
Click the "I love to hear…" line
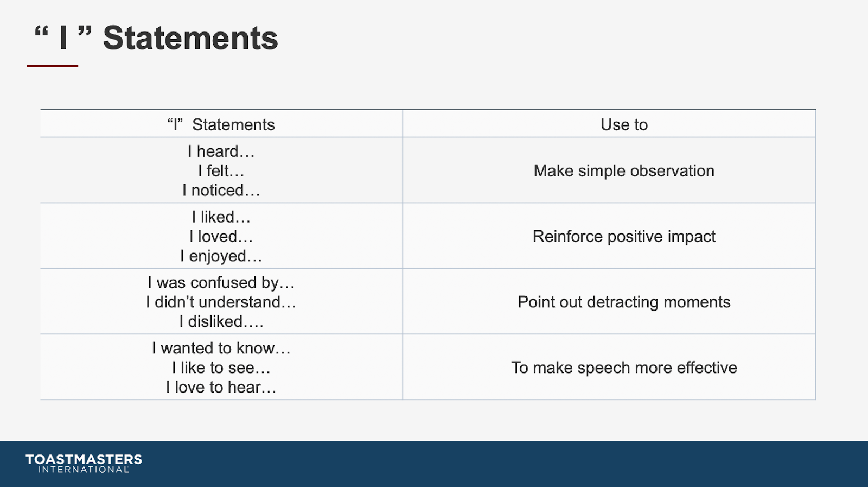point(221,388)
